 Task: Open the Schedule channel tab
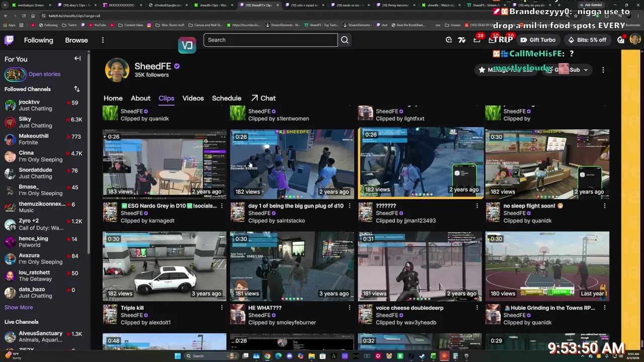[x=226, y=98]
